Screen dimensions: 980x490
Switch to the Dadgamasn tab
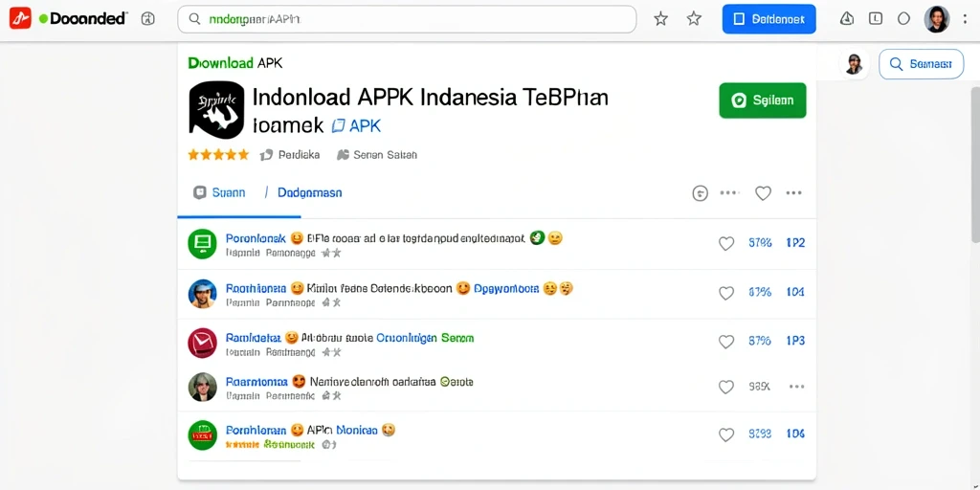point(309,192)
